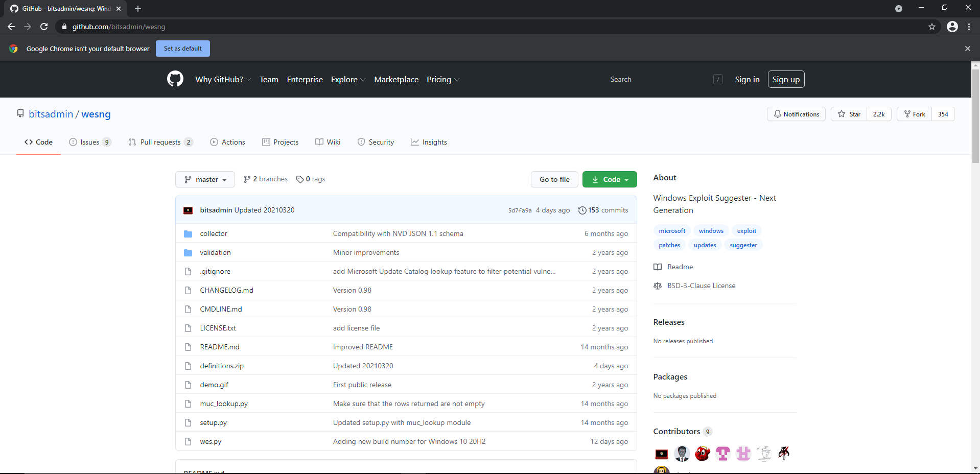Screen dimensions: 980x474
Task: Switch to the Wiki tab
Action: click(x=328, y=142)
